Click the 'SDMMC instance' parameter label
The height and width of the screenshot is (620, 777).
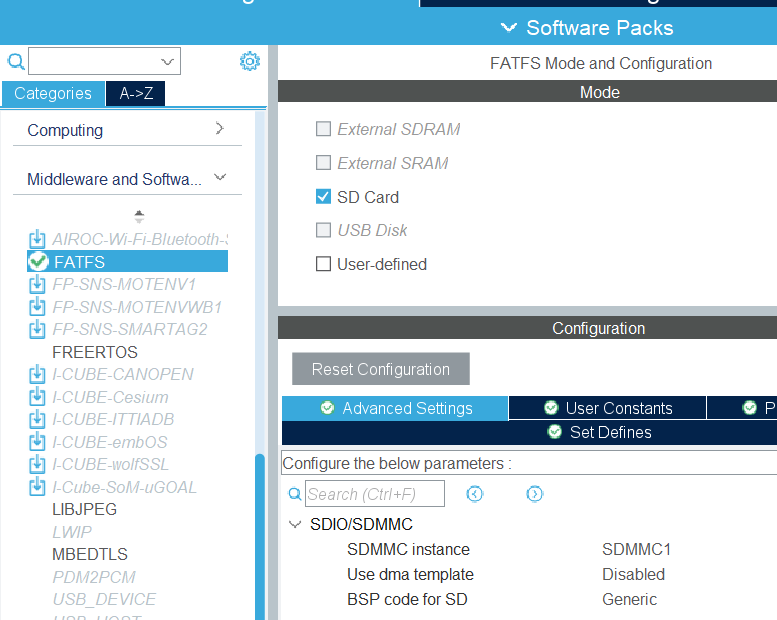coord(408,549)
